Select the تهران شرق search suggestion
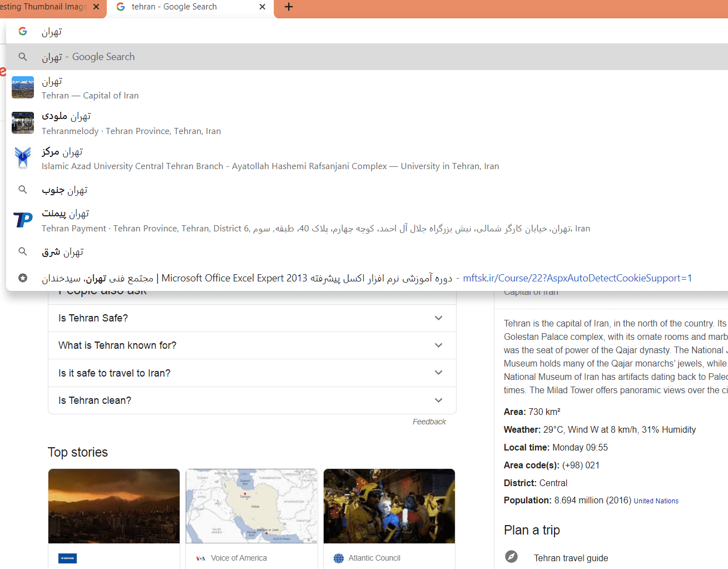The image size is (728, 569). 367,252
